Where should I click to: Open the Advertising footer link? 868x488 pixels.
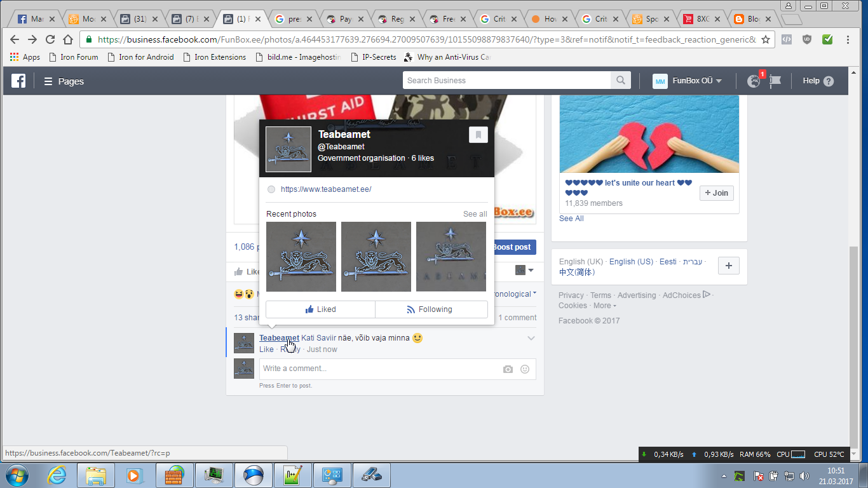coord(637,295)
